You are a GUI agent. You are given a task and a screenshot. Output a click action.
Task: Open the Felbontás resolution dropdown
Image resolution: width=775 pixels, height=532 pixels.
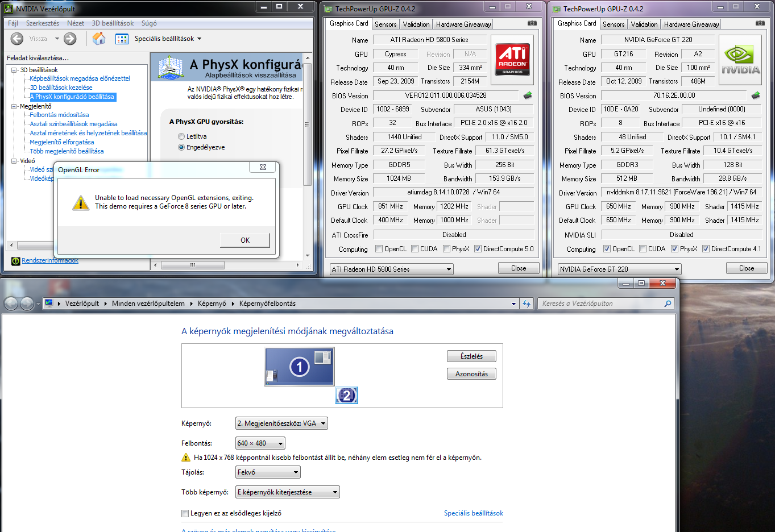260,443
